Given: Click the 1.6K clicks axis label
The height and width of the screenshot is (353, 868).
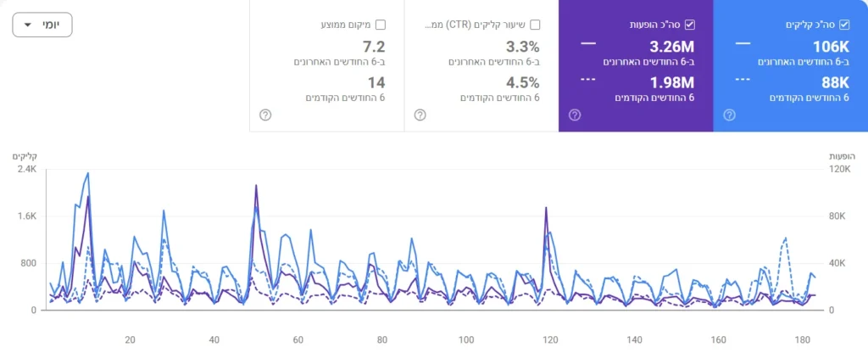Looking at the screenshot, I should tap(28, 216).
